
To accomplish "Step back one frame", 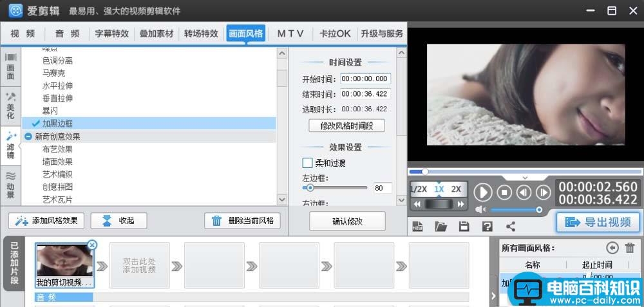I will tap(524, 192).
